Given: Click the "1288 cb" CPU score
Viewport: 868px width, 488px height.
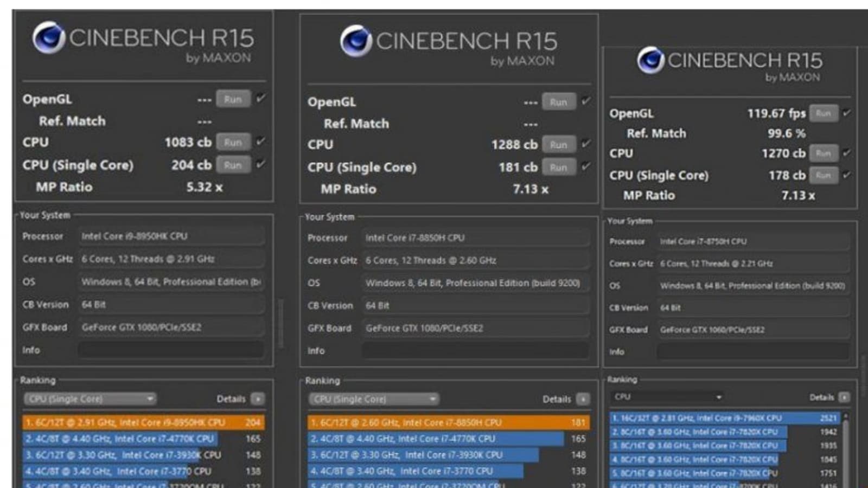Looking at the screenshot, I should (x=514, y=145).
